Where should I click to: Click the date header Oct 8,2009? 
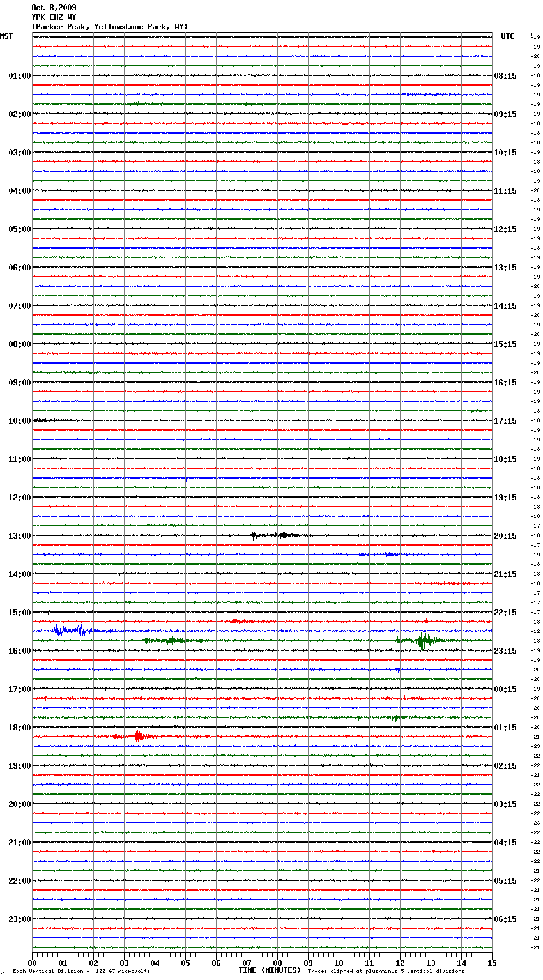click(54, 8)
